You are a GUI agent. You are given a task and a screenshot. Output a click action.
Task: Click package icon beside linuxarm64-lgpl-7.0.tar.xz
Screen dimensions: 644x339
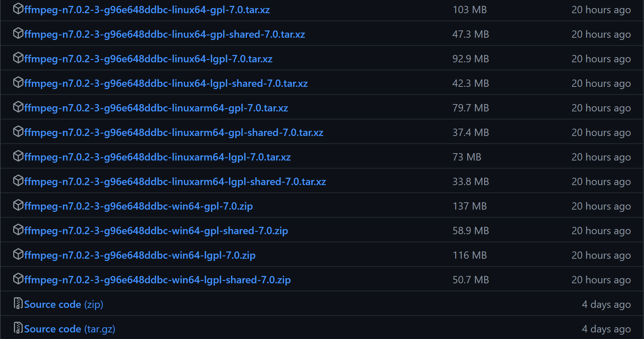pos(18,157)
